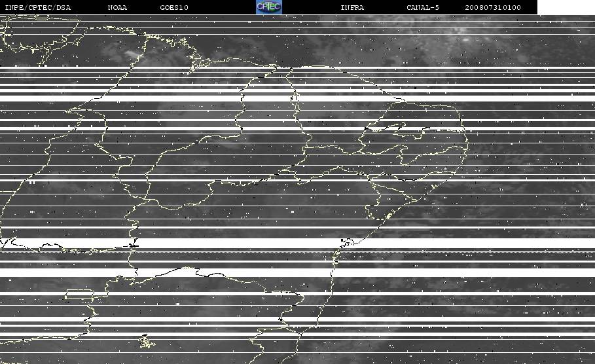595x364 pixels.
Task: Click the black cross mark on the left border line
Action: click(x=133, y=246)
